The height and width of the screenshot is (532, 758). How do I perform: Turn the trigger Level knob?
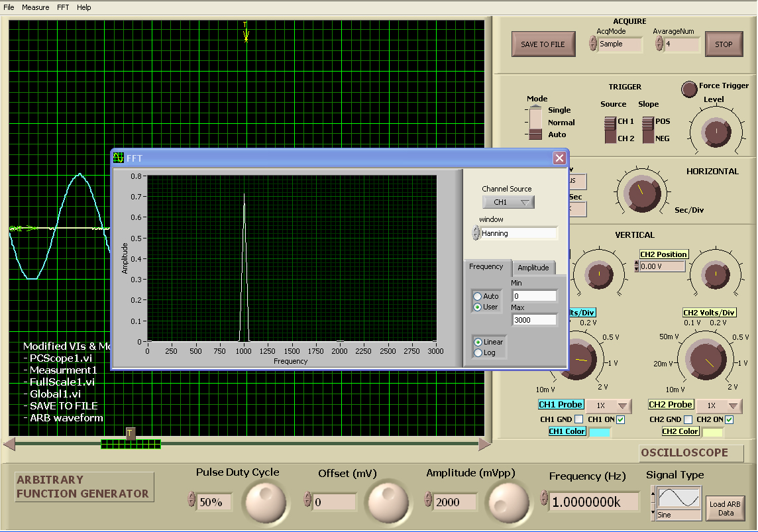[x=715, y=133]
